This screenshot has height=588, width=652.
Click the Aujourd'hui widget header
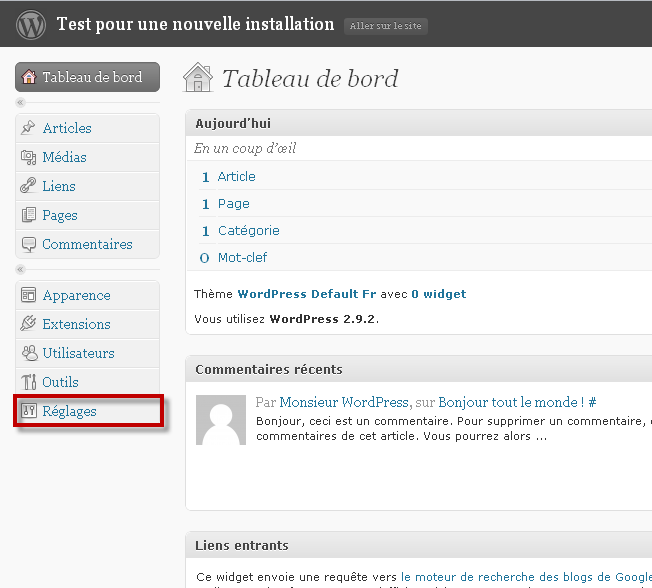coord(419,124)
